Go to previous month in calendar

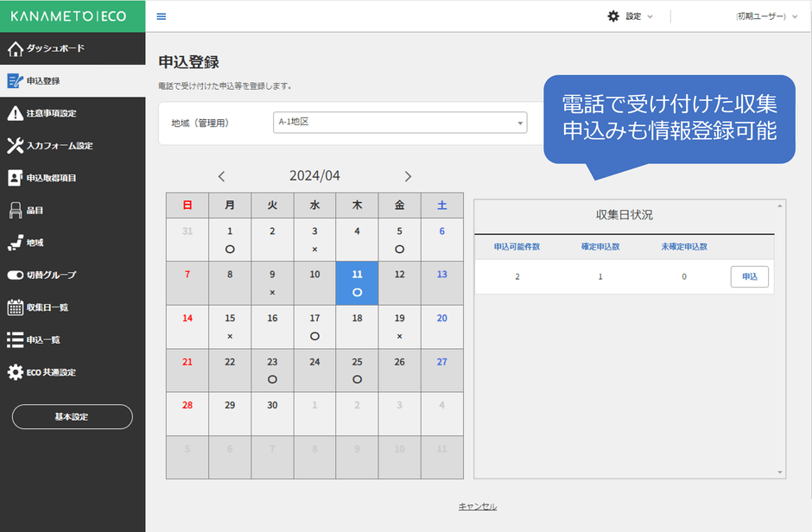(x=222, y=176)
